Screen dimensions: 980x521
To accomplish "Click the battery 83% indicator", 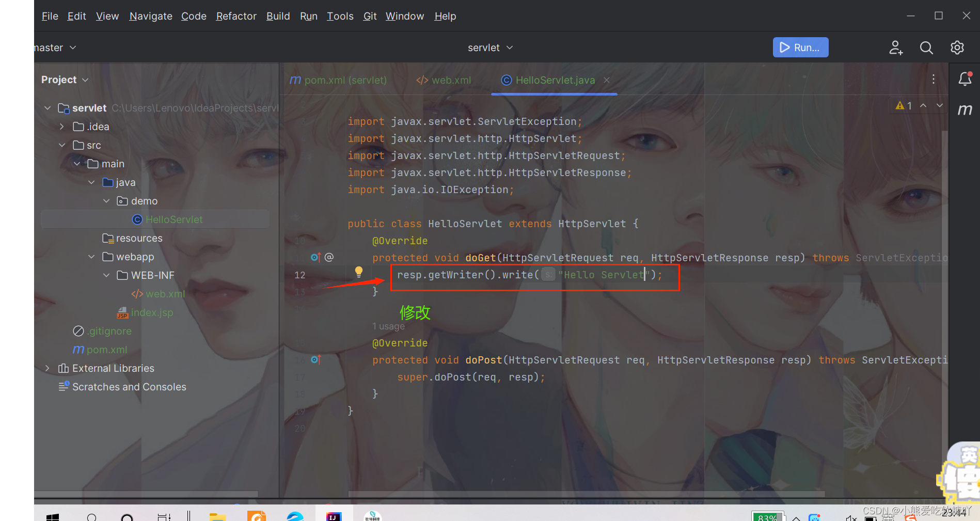I will tap(768, 517).
